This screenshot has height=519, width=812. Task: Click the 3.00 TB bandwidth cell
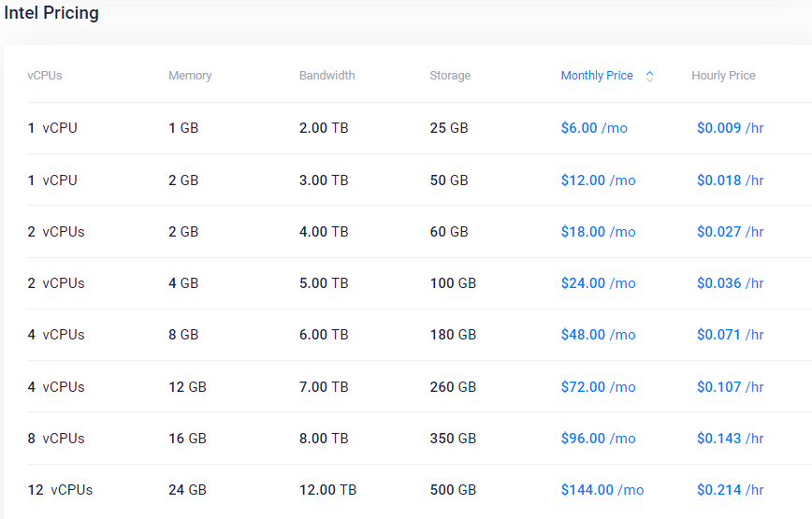[x=324, y=180]
